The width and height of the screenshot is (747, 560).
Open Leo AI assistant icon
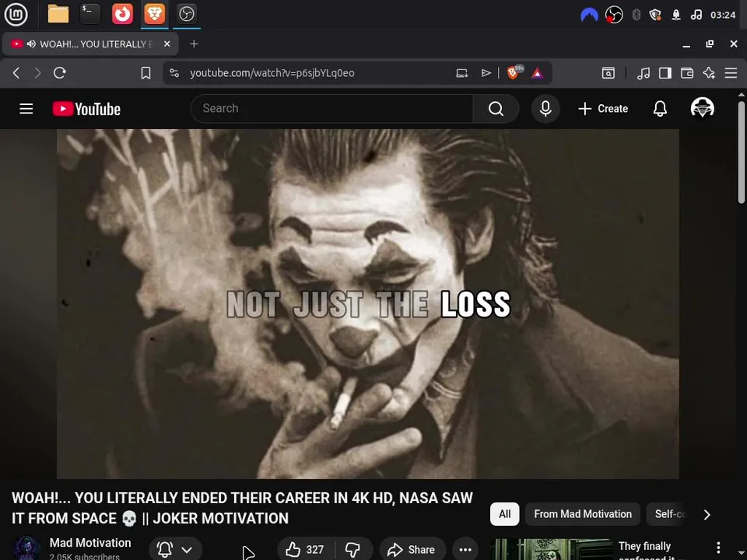pyautogui.click(x=709, y=73)
